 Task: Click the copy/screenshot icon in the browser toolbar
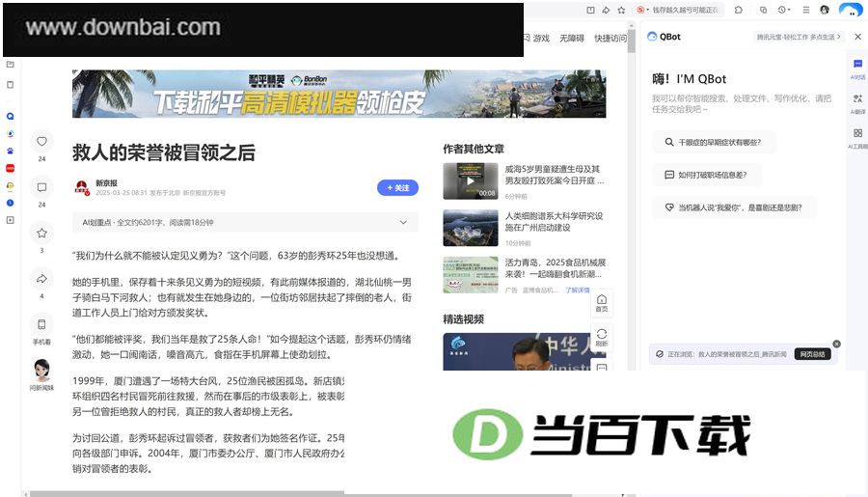pyautogui.click(x=764, y=10)
